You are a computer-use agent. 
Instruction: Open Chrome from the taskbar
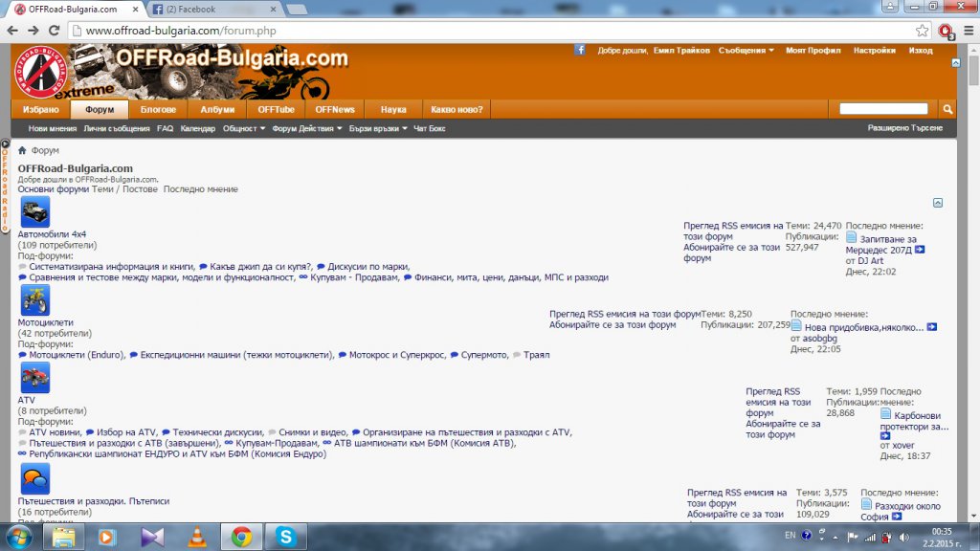241,537
